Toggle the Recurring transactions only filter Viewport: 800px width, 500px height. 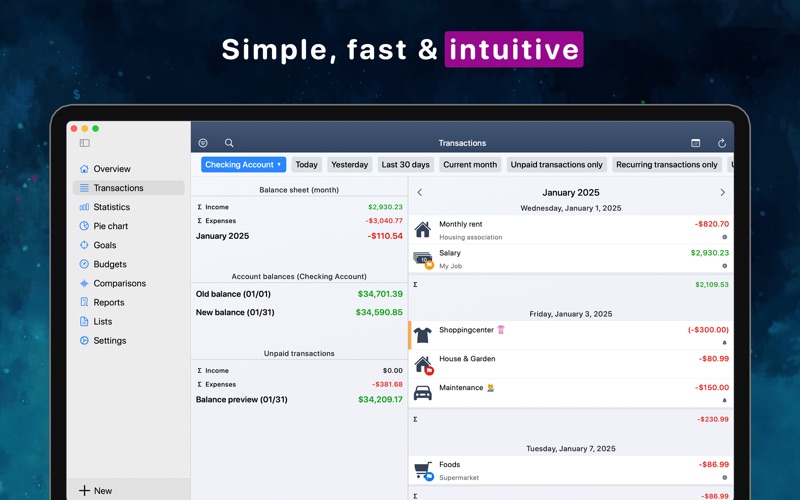coord(666,164)
